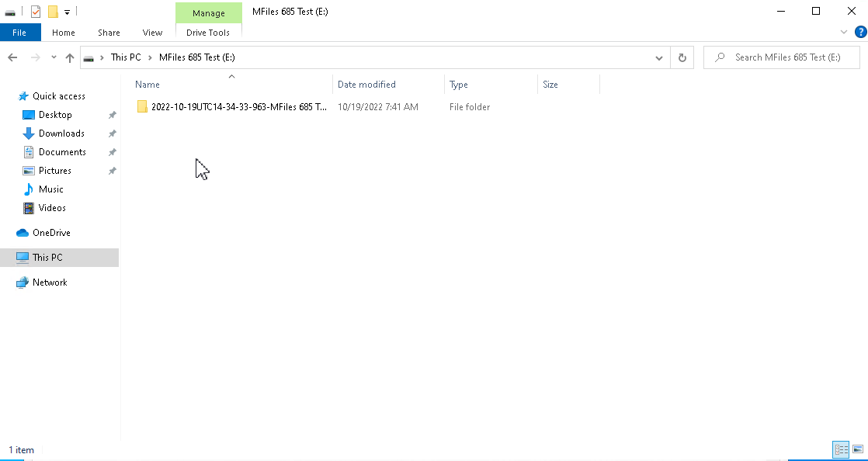Sort by the Date modified column header

[366, 85]
